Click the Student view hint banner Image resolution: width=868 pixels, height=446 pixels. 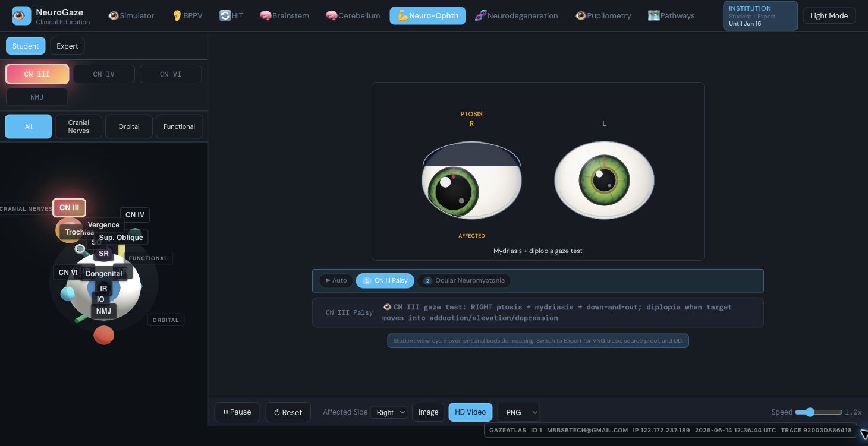click(x=538, y=341)
